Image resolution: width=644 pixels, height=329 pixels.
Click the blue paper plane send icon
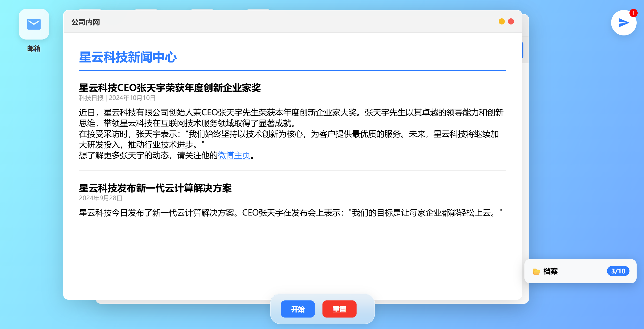(623, 23)
